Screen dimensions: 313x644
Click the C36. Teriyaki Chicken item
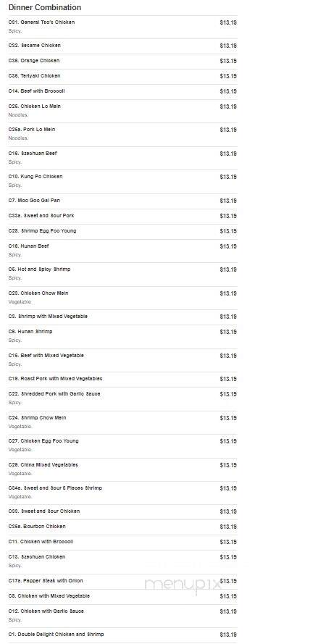click(x=123, y=76)
